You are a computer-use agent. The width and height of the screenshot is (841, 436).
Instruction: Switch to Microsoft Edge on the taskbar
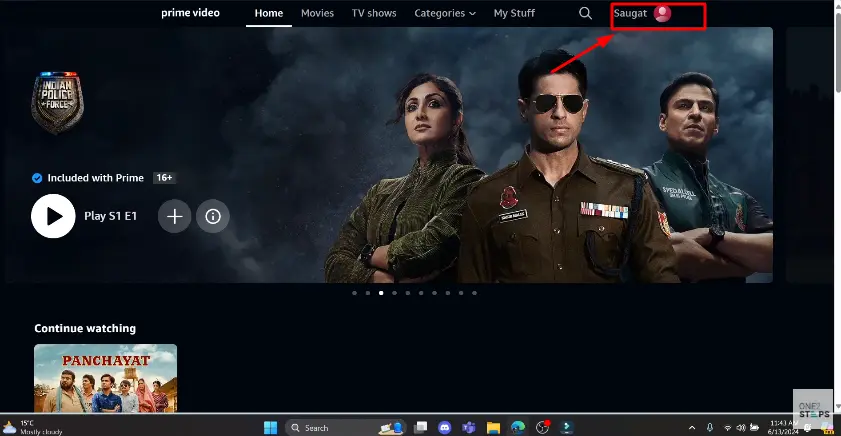coord(518,427)
